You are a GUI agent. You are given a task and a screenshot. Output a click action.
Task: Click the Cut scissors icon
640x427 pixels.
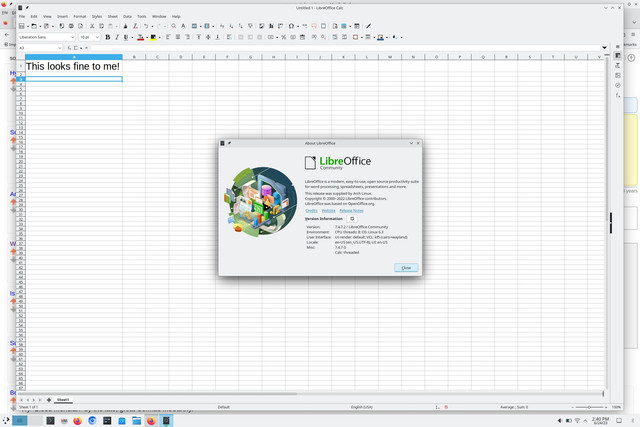92,26
